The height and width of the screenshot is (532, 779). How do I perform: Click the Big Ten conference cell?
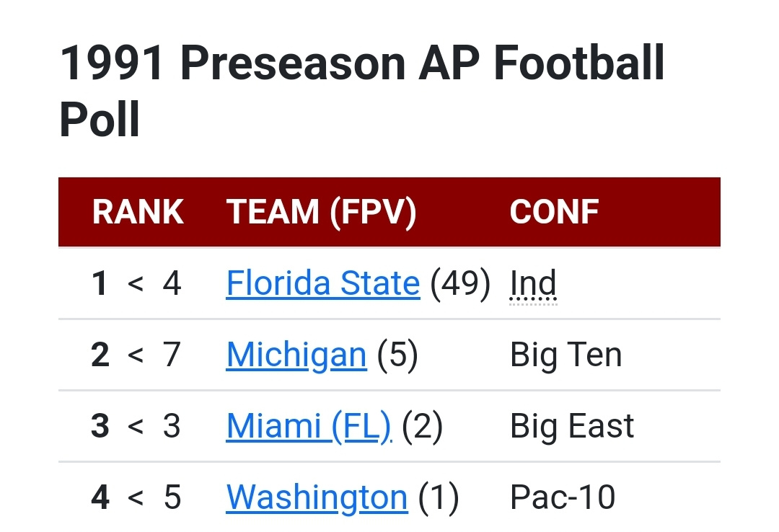[565, 355]
